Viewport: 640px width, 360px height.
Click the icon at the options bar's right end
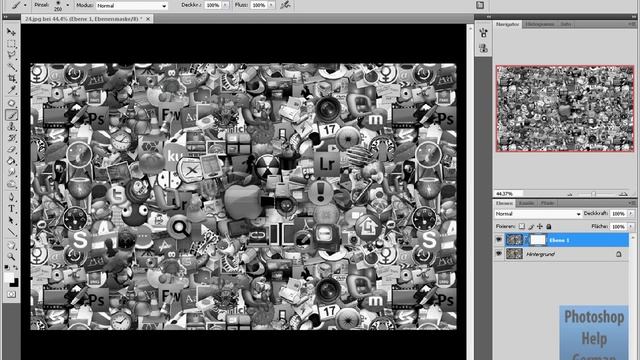click(x=480, y=5)
